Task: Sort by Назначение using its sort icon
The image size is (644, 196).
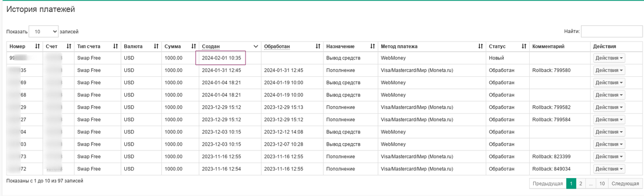Action: (372, 46)
